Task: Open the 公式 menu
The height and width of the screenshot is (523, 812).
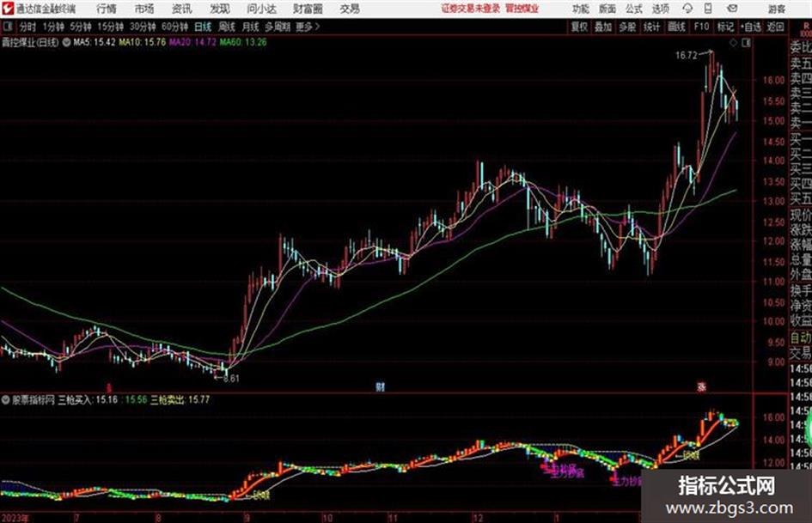Action: coord(634,9)
